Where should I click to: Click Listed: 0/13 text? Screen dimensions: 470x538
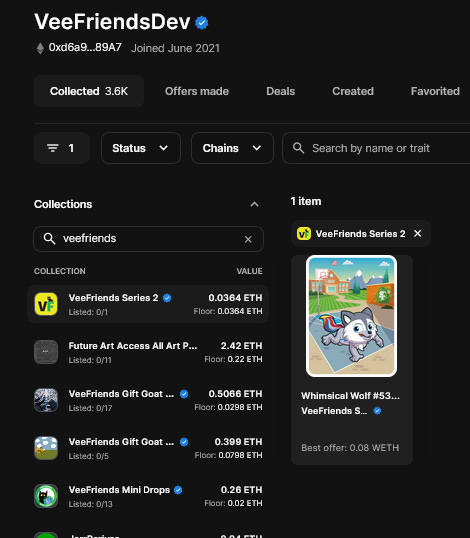tap(91, 504)
